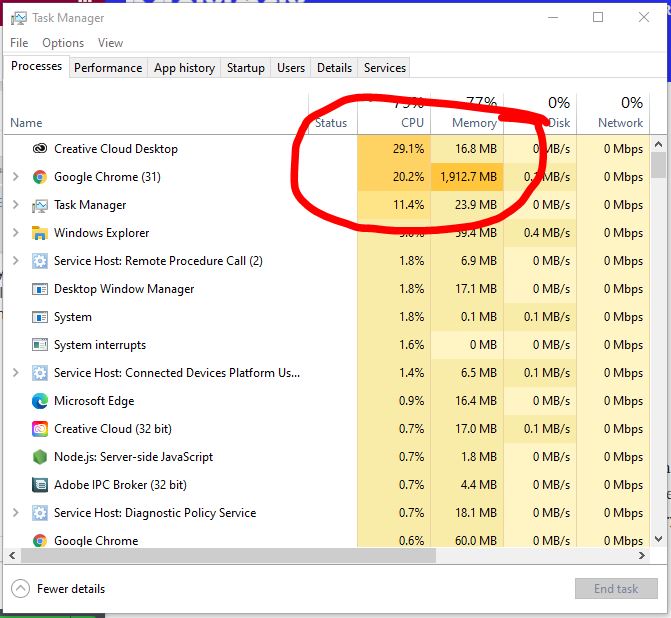Sort by the Network column header

(x=613, y=113)
